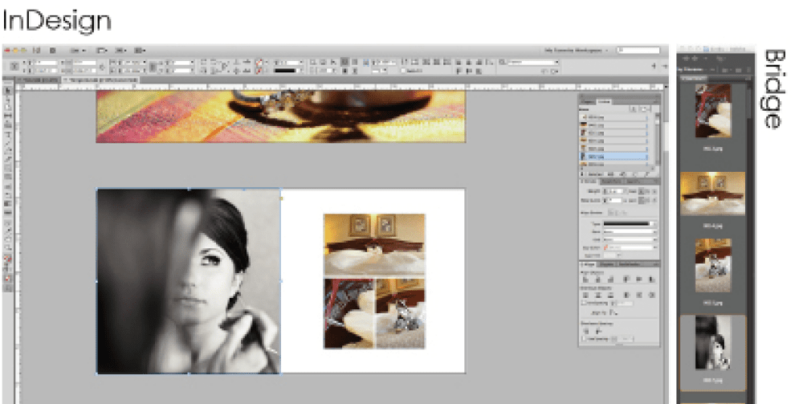Distribute top edges in Align panel
Viewport: 803px width, 404px height.
tap(586, 295)
